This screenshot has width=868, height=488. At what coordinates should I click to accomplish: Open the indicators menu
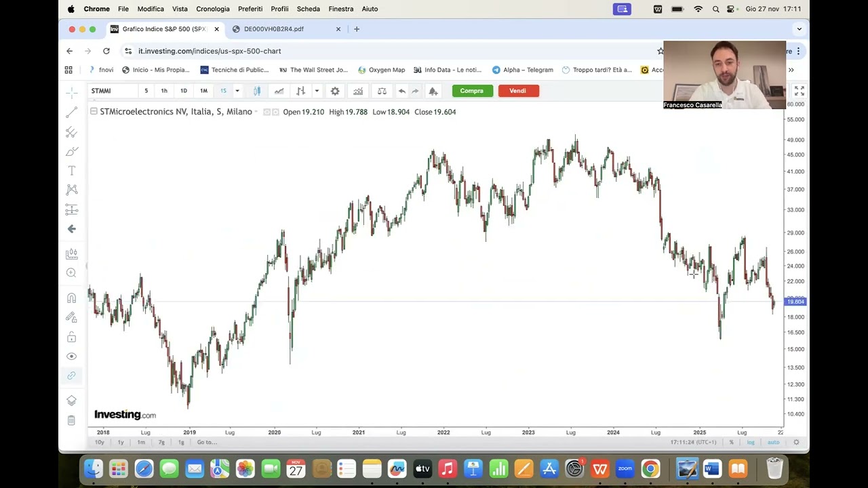pos(358,91)
